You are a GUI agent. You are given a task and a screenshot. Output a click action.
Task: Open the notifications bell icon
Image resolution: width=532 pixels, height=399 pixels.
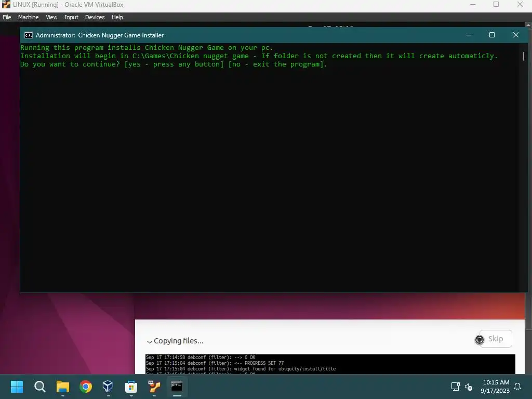click(x=517, y=387)
